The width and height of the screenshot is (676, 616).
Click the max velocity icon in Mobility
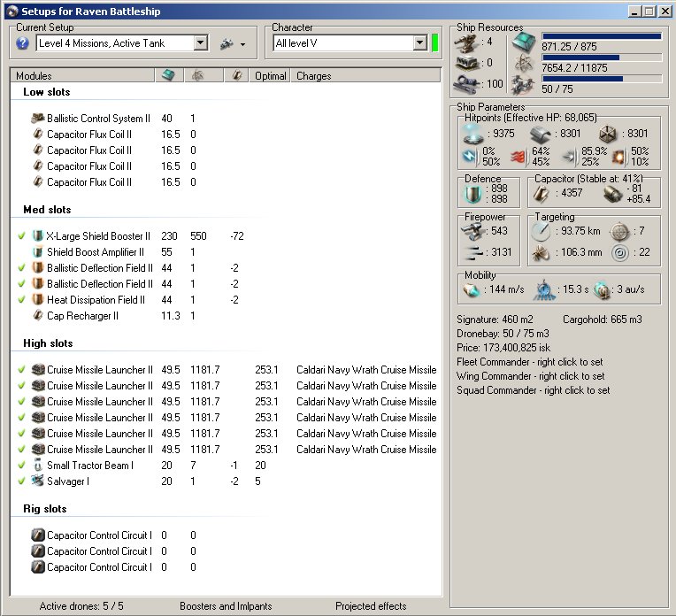(472, 290)
